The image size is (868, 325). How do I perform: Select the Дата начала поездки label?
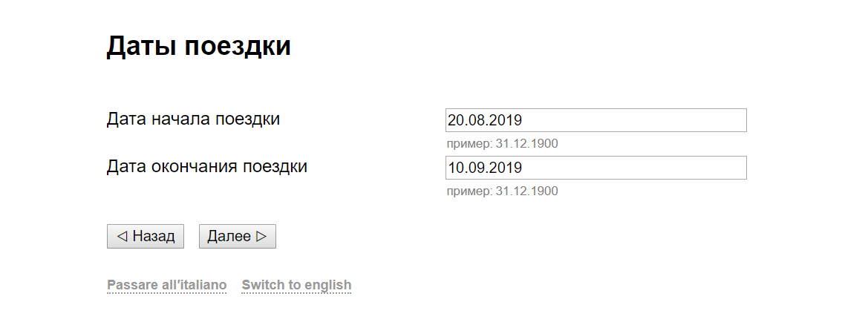click(x=193, y=119)
